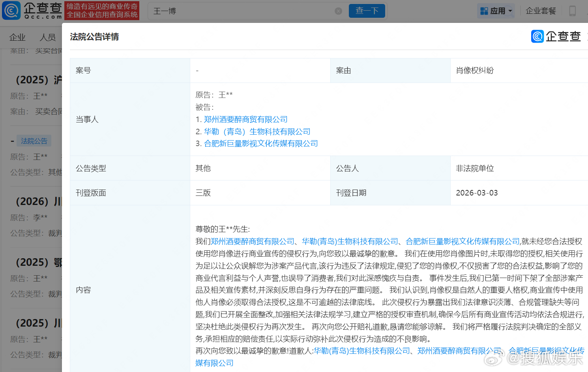The width and height of the screenshot is (588, 372).
Task: Open defendant link 华勒（青岛）生物科技有限公司 in 当事人 row
Action: pyautogui.click(x=257, y=132)
